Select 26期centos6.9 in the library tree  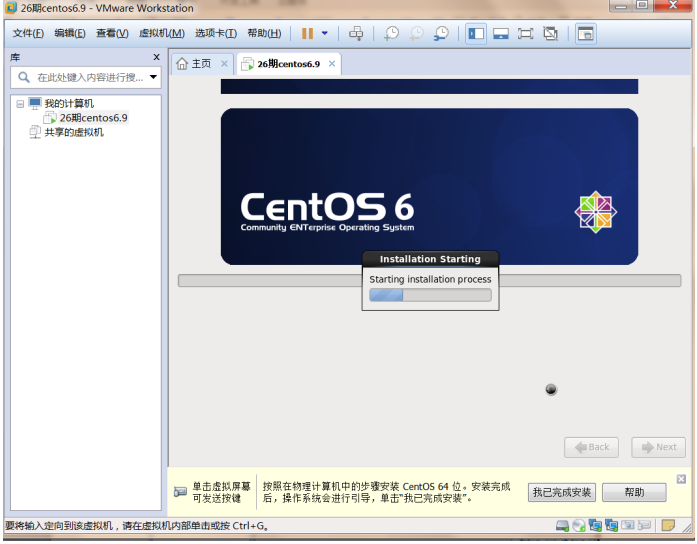(x=93, y=118)
